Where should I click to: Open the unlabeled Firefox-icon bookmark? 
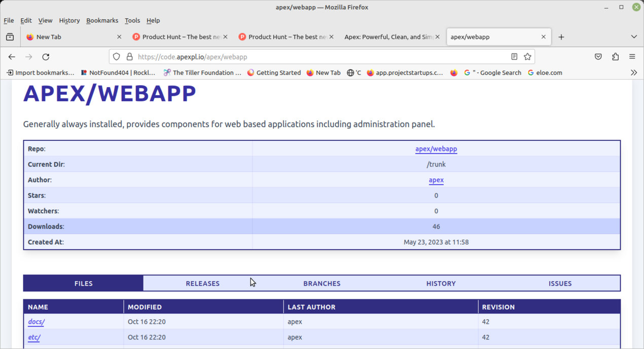(454, 72)
